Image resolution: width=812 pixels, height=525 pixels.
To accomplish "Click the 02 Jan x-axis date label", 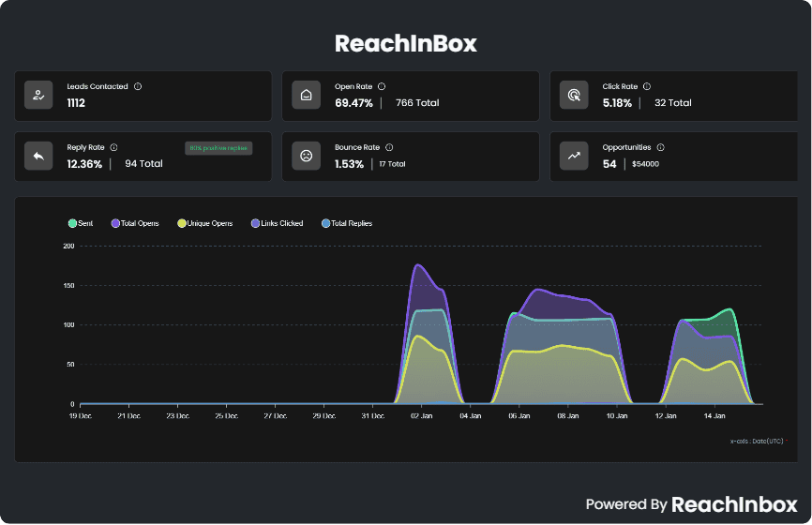I will coord(422,415).
